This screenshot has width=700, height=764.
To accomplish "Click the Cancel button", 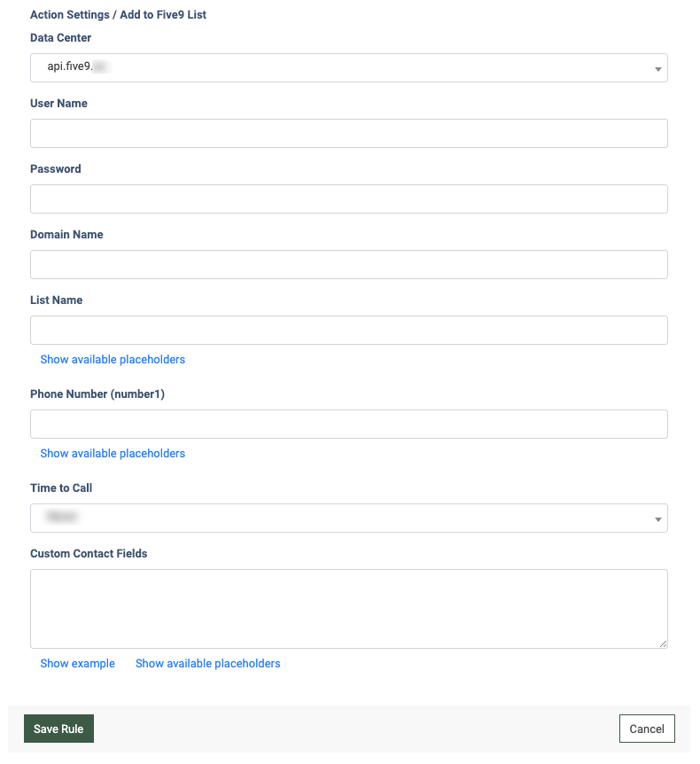I will coord(647,729).
